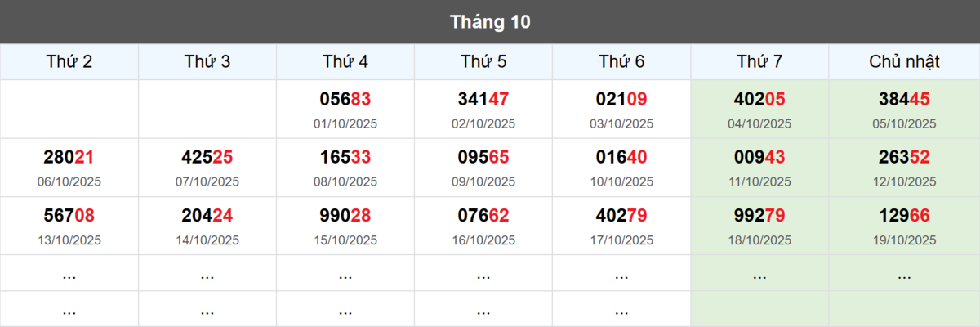Select the date 09/10/2025

[x=483, y=181]
